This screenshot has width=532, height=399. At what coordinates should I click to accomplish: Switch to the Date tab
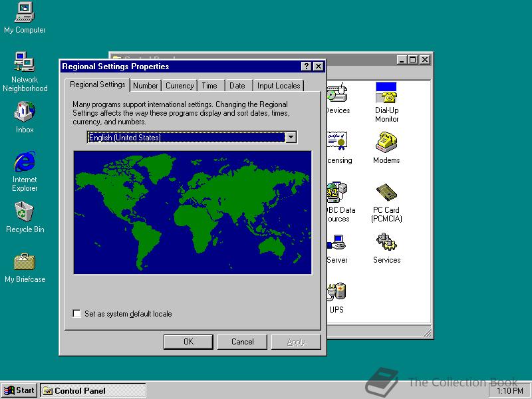[237, 86]
